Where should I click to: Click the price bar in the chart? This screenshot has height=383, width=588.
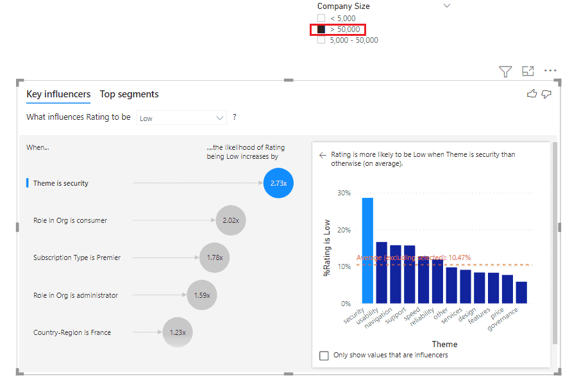coord(507,289)
